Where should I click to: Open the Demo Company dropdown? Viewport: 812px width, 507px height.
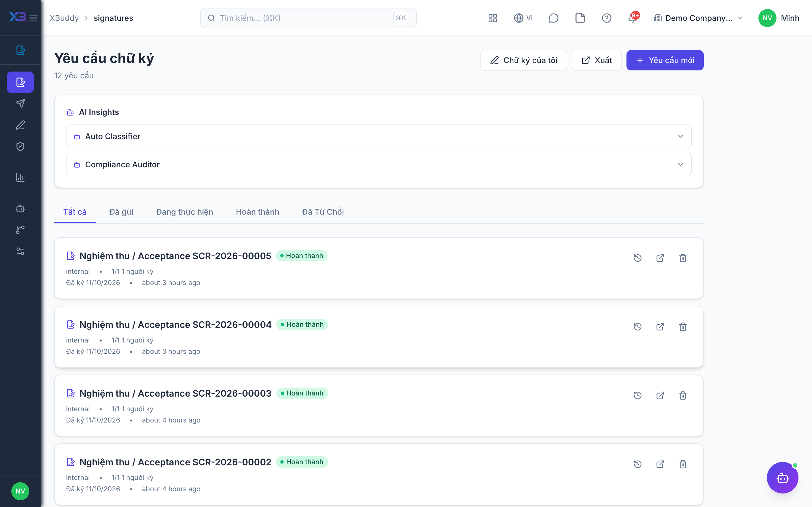pyautogui.click(x=698, y=18)
